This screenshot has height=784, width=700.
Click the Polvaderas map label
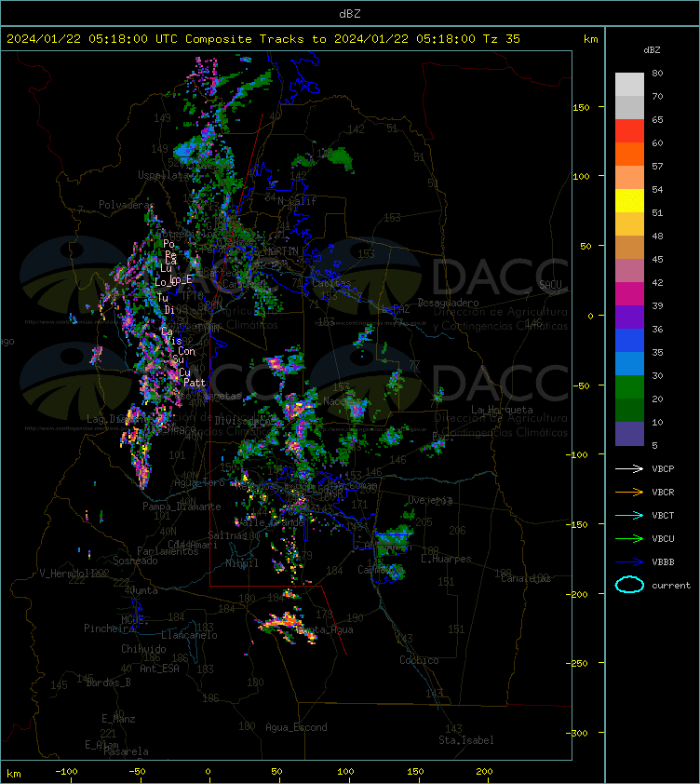[x=127, y=205]
